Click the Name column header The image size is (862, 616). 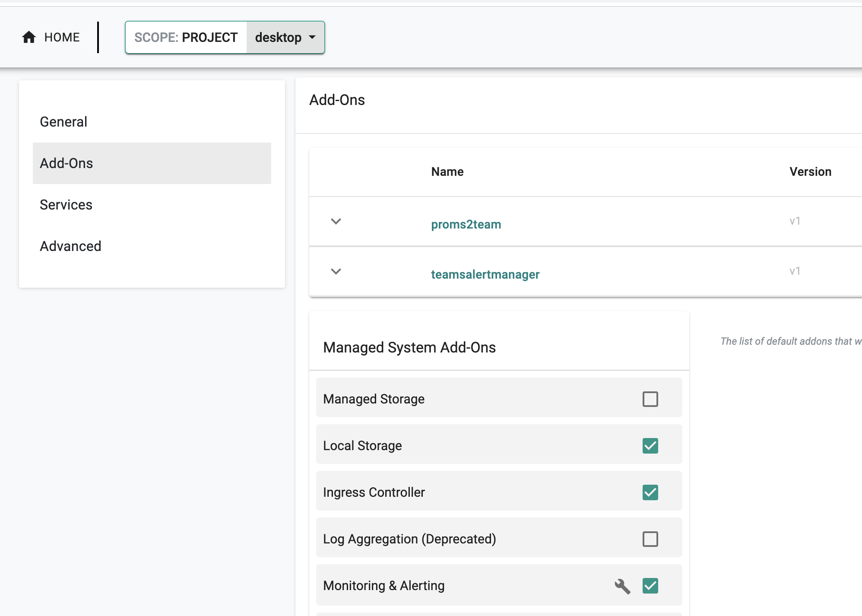tap(447, 172)
